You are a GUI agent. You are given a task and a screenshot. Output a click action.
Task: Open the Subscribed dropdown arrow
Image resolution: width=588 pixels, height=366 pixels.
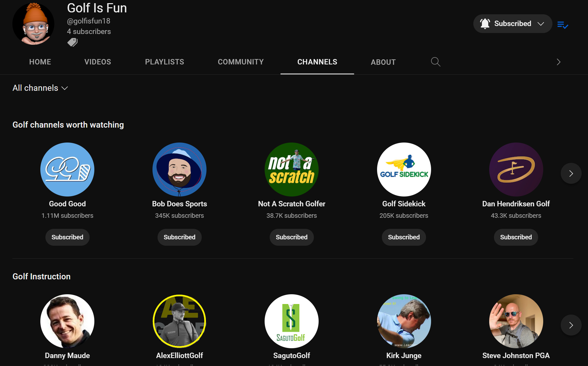pyautogui.click(x=541, y=24)
